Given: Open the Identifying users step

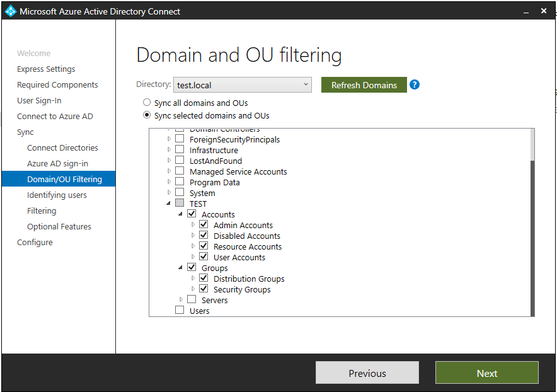Looking at the screenshot, I should pos(57,195).
